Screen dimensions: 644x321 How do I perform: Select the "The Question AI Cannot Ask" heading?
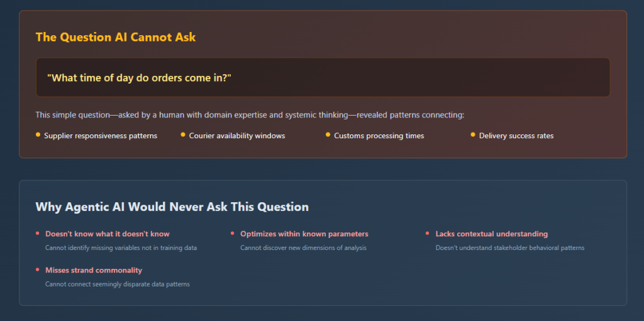(116, 37)
